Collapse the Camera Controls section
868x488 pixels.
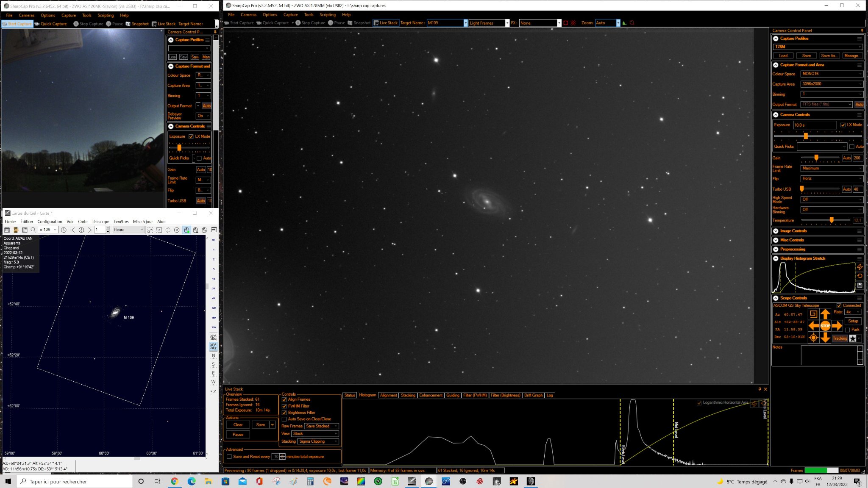pos(776,115)
